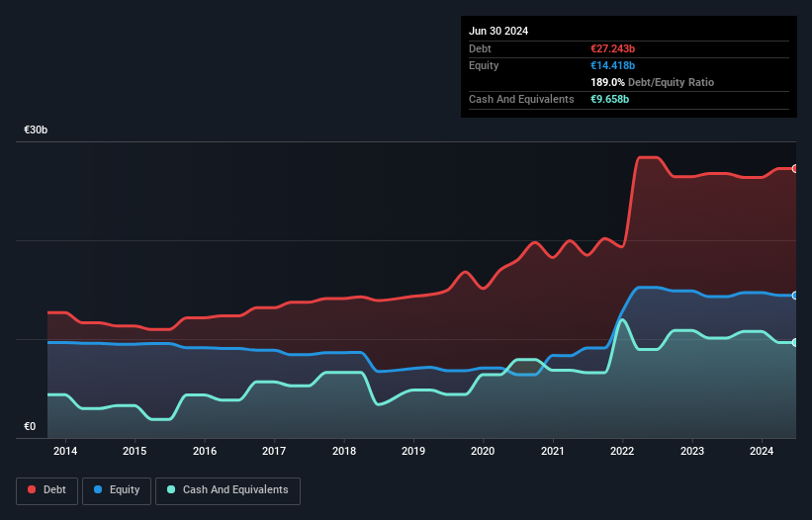Click the €9.658b cash value

609,99
